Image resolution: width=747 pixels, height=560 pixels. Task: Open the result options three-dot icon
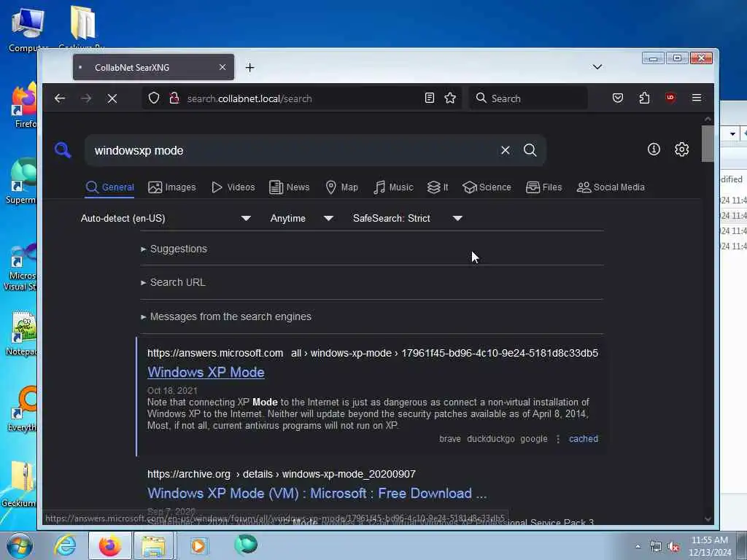click(x=558, y=439)
